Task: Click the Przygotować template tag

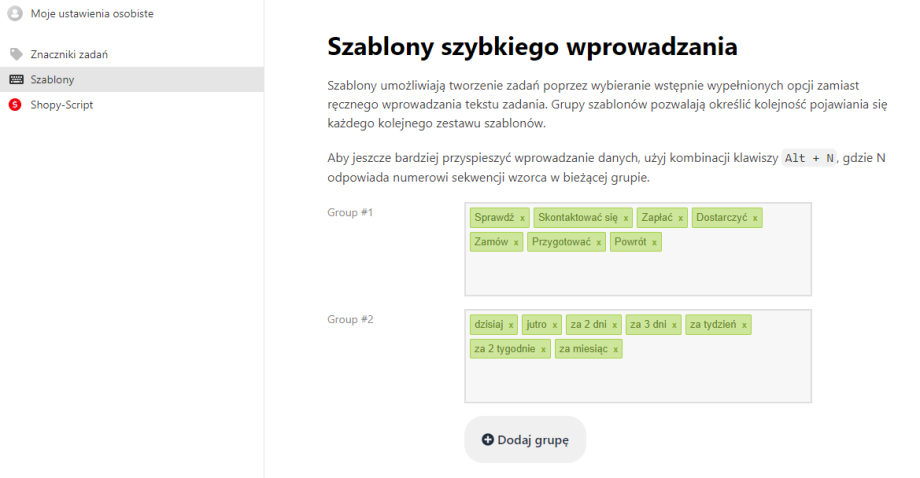Action: point(562,242)
